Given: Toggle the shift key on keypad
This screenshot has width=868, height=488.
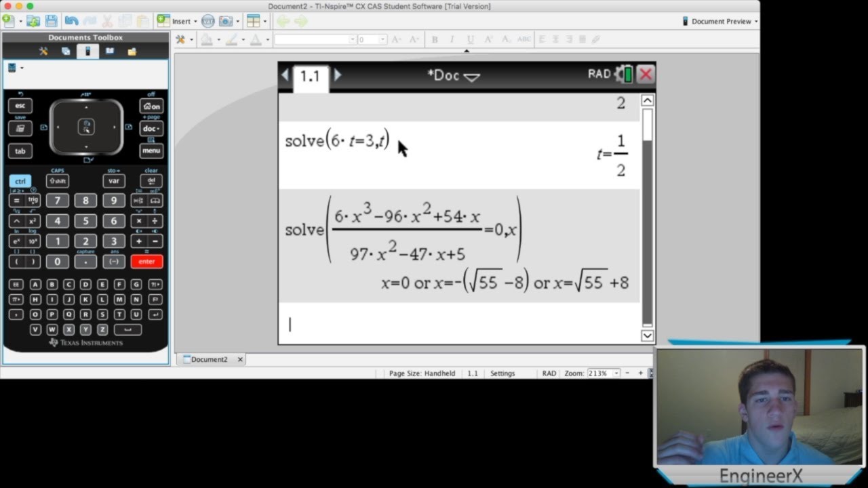Looking at the screenshot, I should click(58, 181).
